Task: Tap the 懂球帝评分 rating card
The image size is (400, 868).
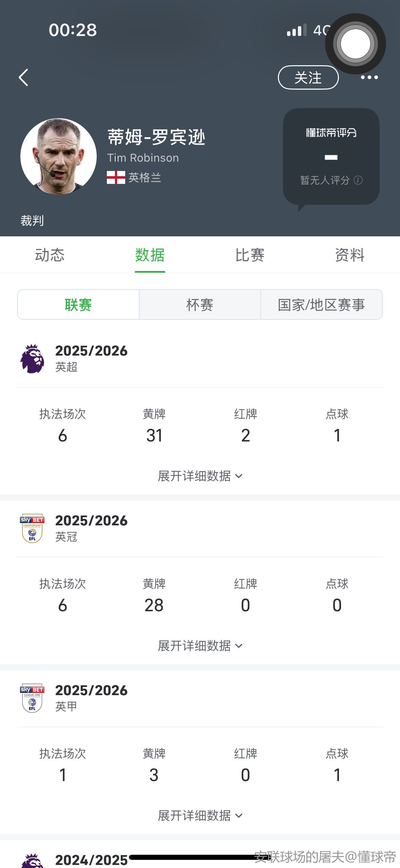Action: tap(331, 156)
